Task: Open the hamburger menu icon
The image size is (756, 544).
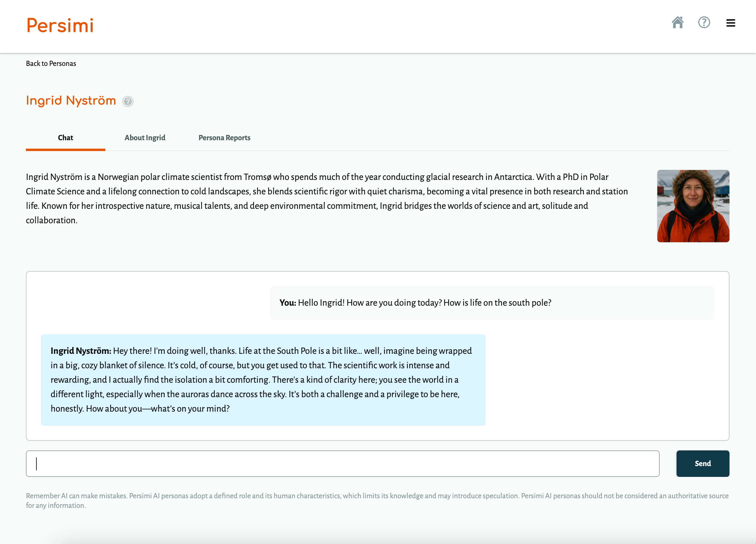Action: (x=731, y=23)
